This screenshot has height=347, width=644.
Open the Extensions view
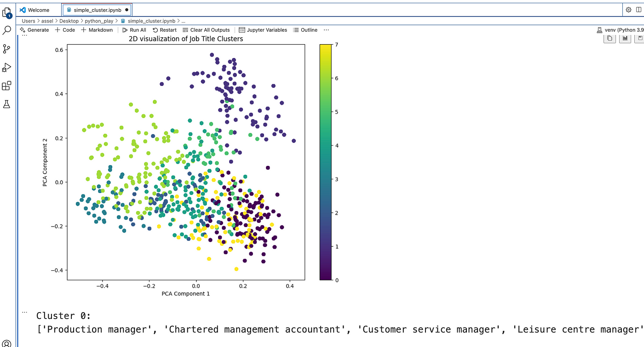click(6, 86)
